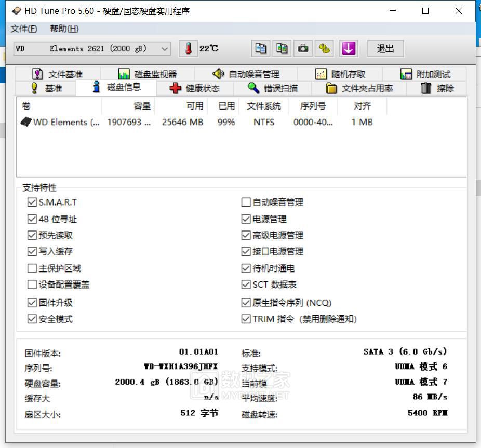Select the 1 MB alignment cell
The height and width of the screenshot is (448, 481).
pyautogui.click(x=362, y=122)
